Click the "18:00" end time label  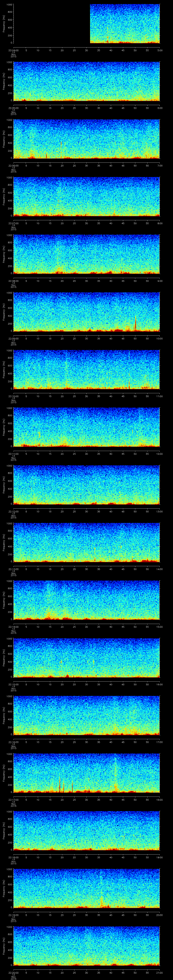[159, 799]
